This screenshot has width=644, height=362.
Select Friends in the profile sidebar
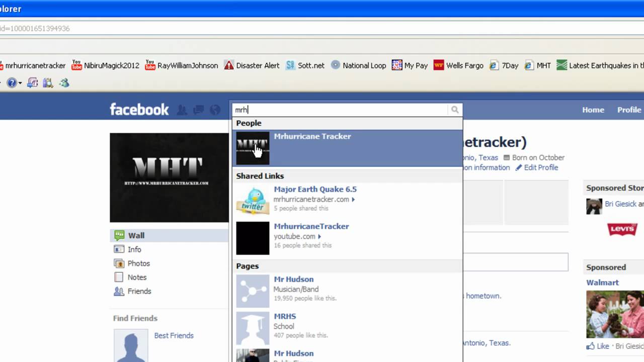[139, 291]
